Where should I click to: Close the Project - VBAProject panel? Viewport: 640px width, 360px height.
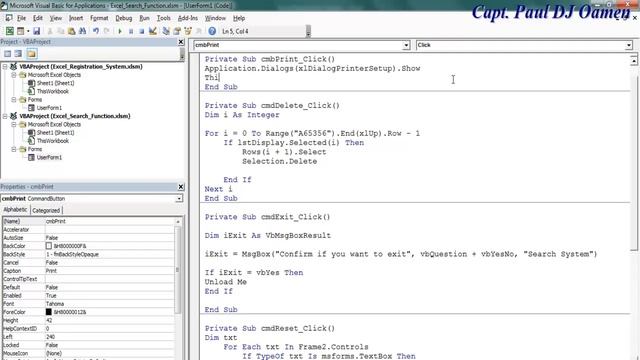coord(181,42)
